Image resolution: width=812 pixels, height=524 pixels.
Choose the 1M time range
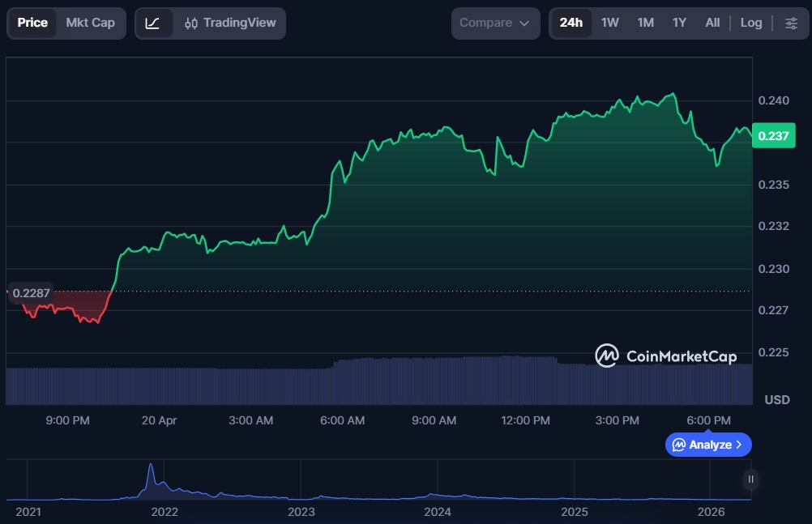[x=645, y=23]
